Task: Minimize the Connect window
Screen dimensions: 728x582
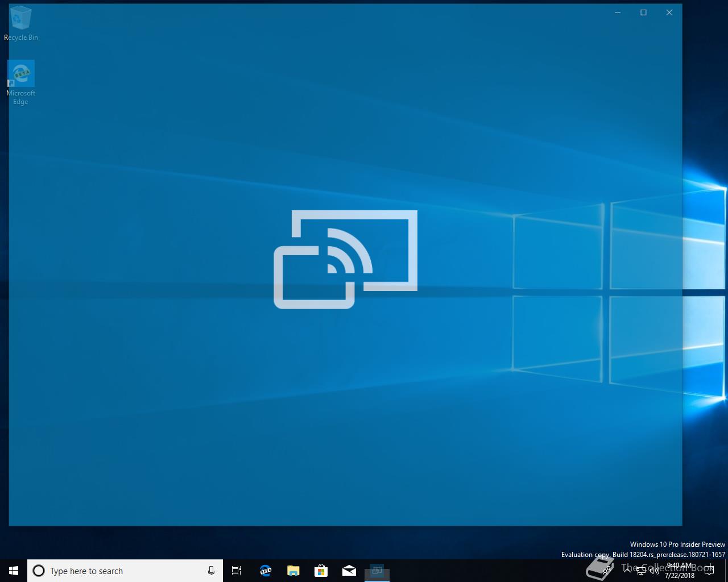Action: pos(618,13)
